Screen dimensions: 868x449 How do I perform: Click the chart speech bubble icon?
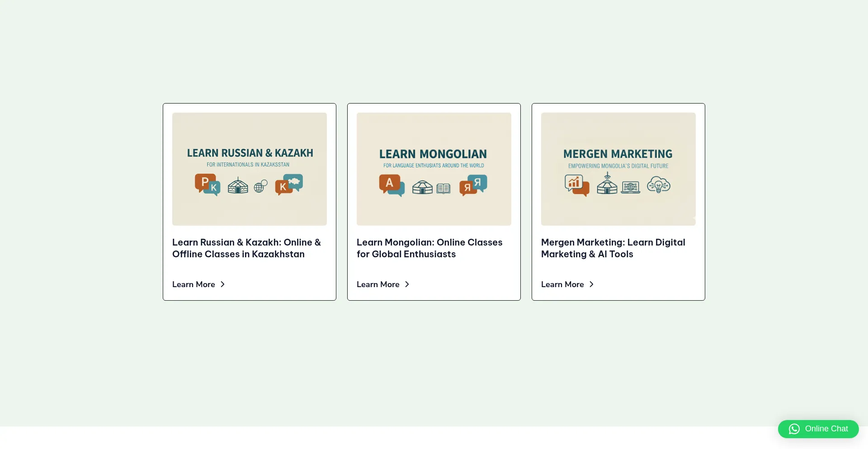tap(576, 184)
